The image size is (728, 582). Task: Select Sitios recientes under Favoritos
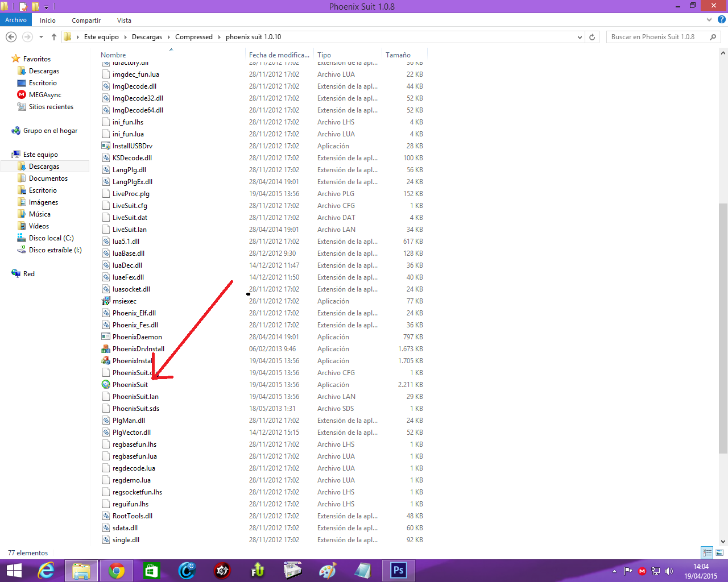pos(51,107)
